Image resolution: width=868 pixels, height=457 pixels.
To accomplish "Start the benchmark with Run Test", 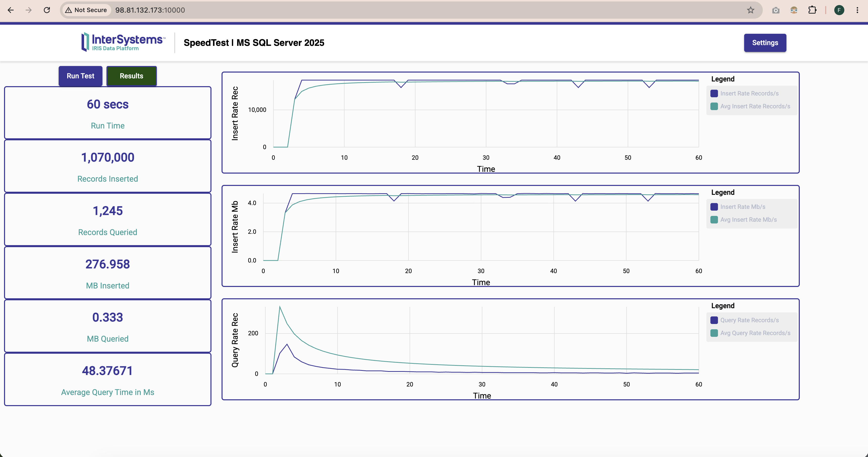I will tap(81, 76).
